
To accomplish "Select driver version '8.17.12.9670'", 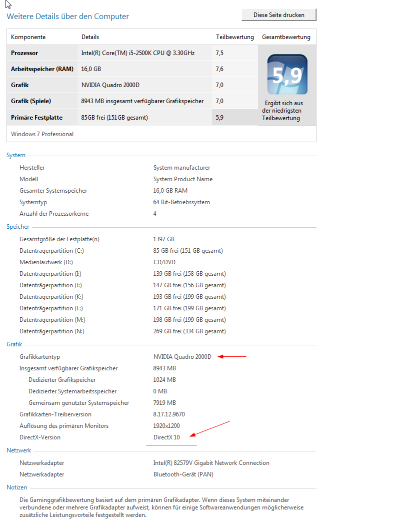I will [169, 414].
